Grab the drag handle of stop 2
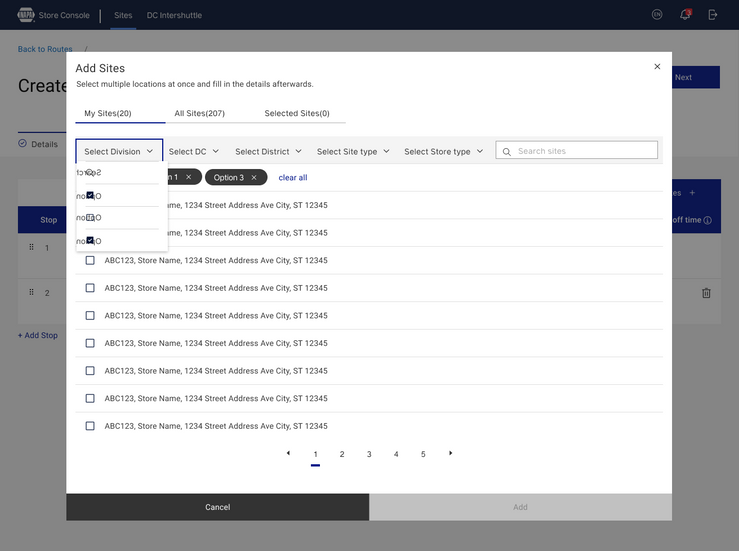 (x=32, y=292)
